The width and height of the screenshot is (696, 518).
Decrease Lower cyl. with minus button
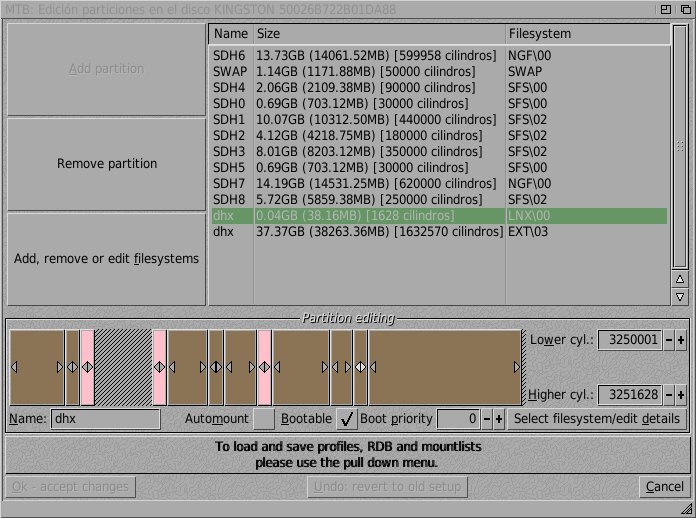tap(669, 340)
